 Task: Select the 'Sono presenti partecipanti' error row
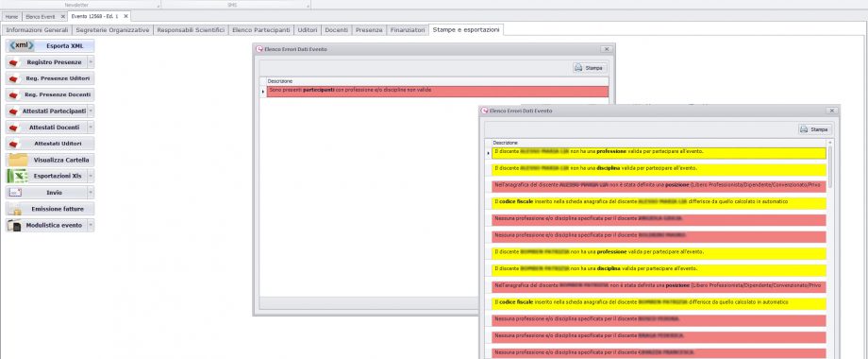click(438, 91)
